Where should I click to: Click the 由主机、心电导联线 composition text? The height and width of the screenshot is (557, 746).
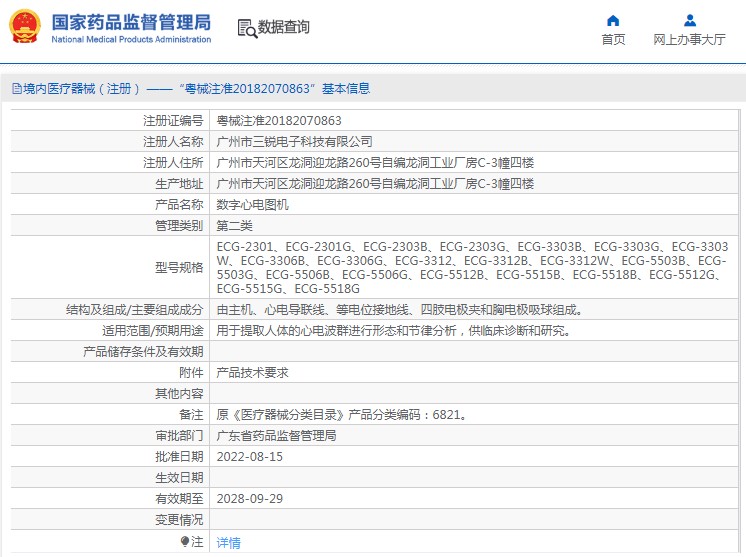click(400, 310)
